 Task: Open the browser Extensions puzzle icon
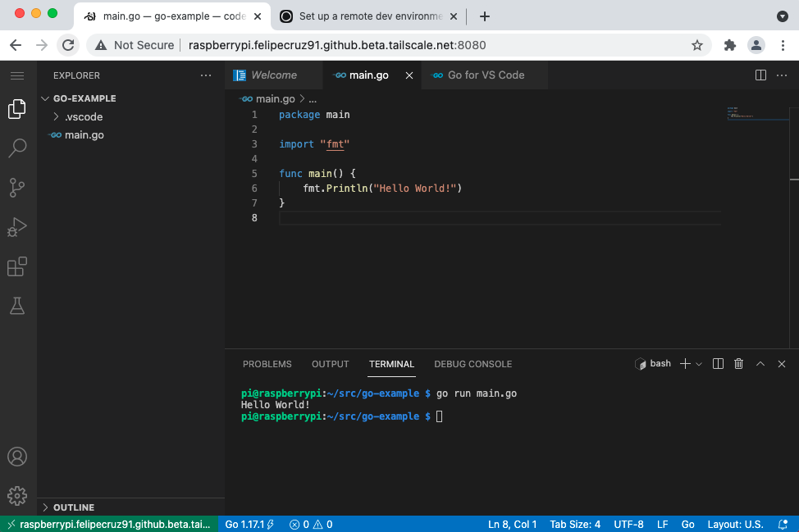[x=730, y=45]
